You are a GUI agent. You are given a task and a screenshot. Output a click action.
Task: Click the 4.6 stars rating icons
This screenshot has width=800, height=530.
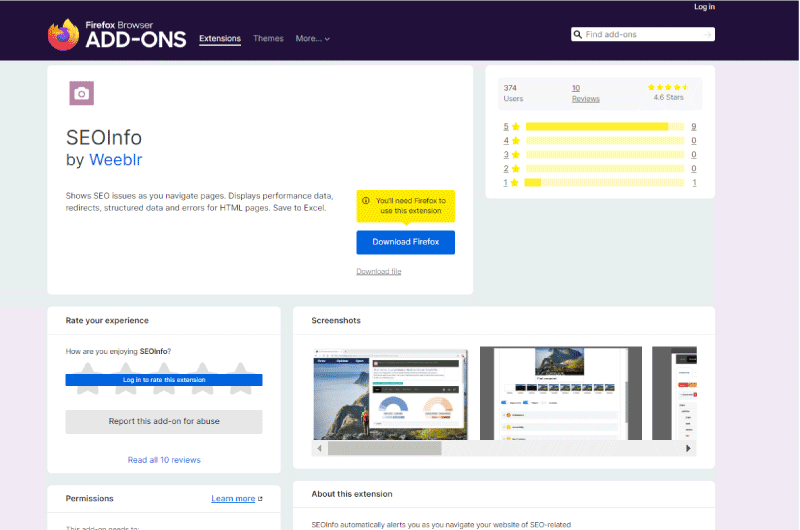(668, 87)
